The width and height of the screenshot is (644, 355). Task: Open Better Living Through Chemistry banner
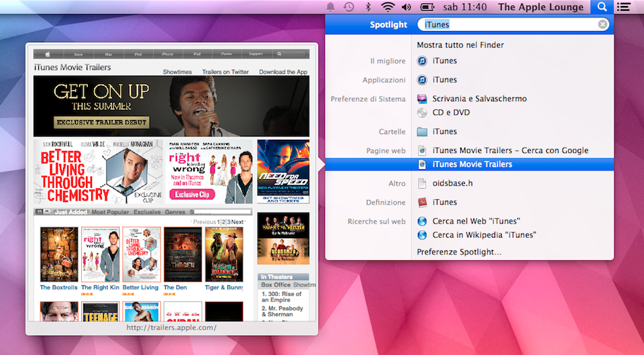pyautogui.click(x=98, y=172)
